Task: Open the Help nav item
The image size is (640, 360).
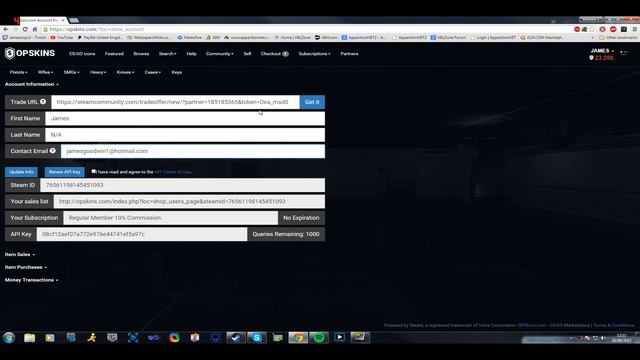Action: [191, 53]
